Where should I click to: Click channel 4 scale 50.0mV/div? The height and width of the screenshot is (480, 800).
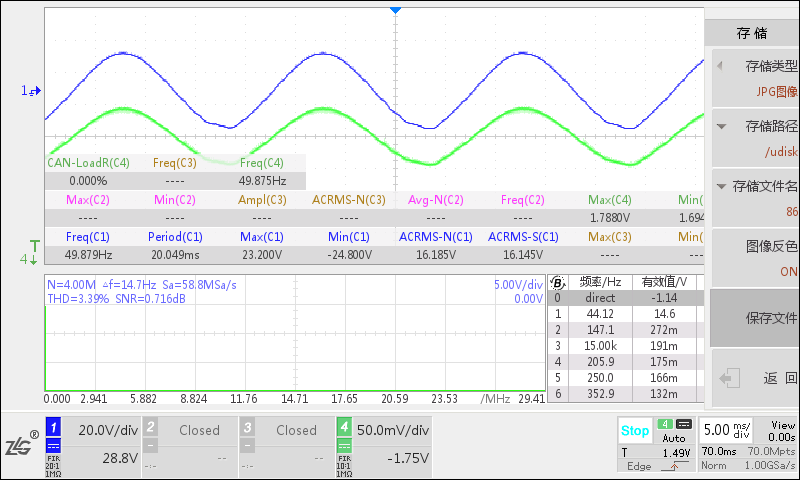[393, 431]
